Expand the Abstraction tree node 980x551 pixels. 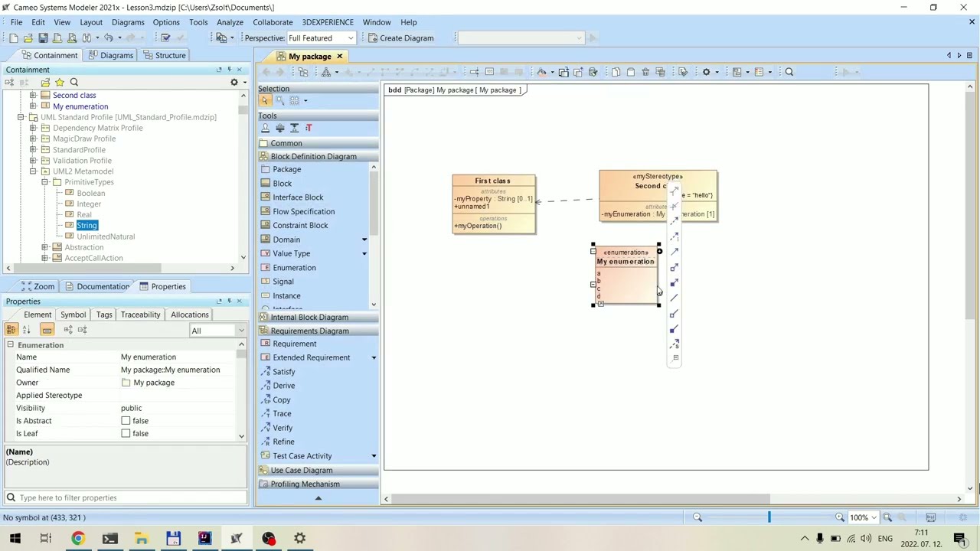45,247
